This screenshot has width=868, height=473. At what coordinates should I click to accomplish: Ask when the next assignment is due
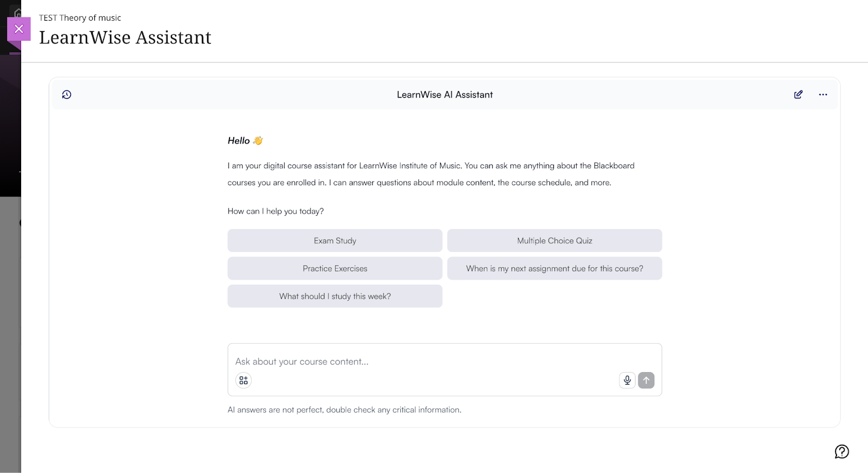(554, 268)
